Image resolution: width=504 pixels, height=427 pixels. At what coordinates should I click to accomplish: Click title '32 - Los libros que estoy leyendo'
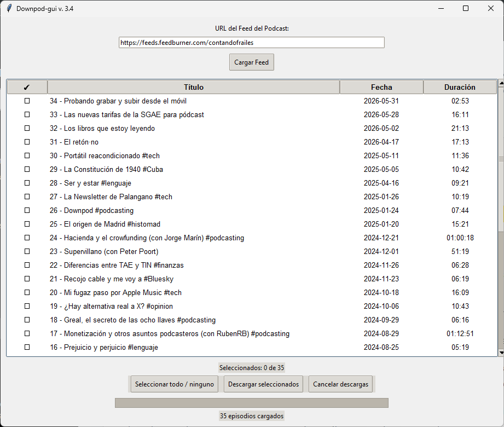(x=102, y=128)
